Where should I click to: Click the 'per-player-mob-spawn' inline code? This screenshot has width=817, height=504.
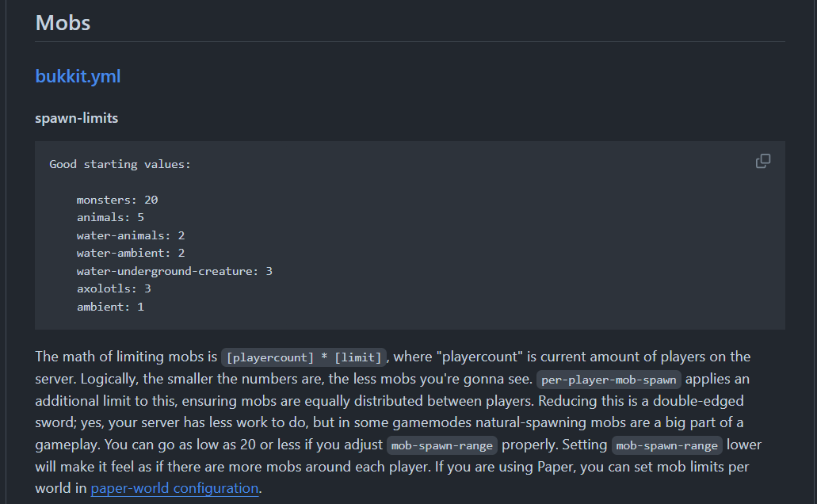coord(609,380)
